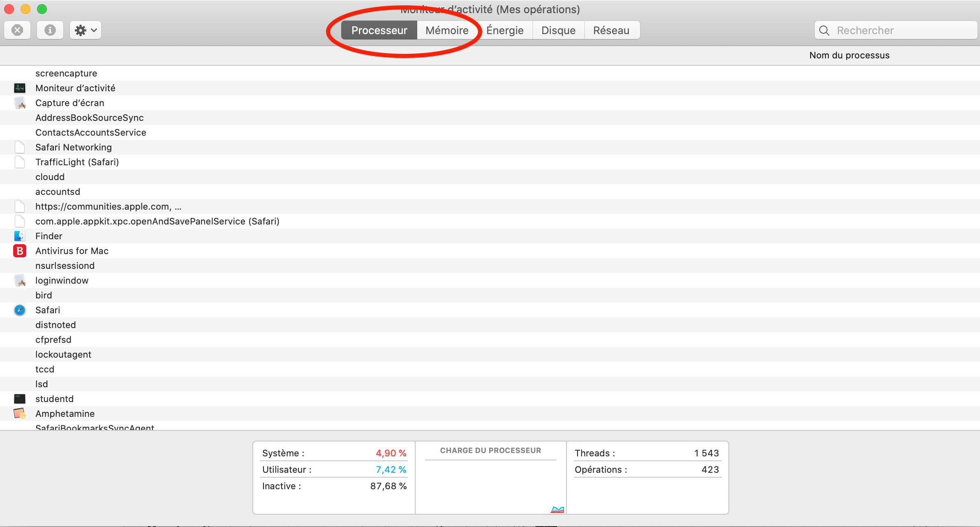Click the studentd terminal icon
Screen dimensions: 980x527
pyautogui.click(x=20, y=399)
